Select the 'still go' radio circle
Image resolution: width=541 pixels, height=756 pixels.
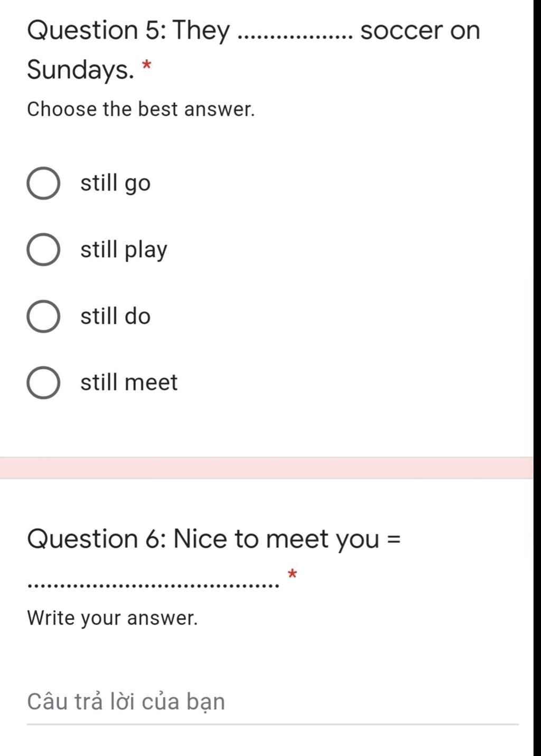point(43,183)
